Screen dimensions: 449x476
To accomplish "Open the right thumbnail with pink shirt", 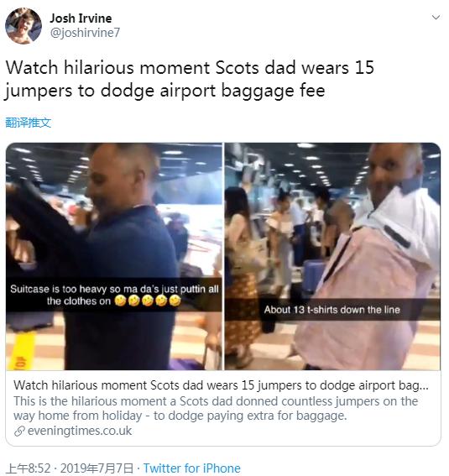I will tap(332, 256).
